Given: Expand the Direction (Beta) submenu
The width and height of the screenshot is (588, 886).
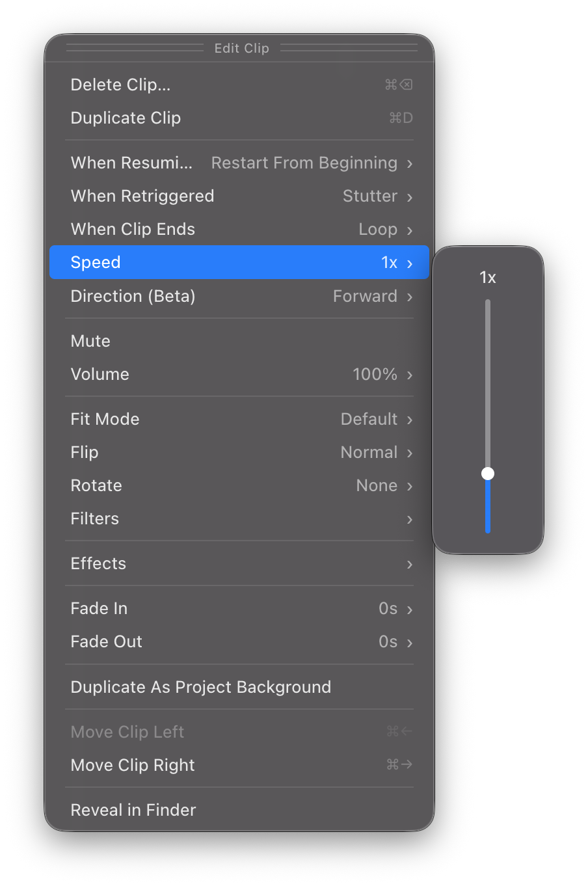Looking at the screenshot, I should (241, 296).
